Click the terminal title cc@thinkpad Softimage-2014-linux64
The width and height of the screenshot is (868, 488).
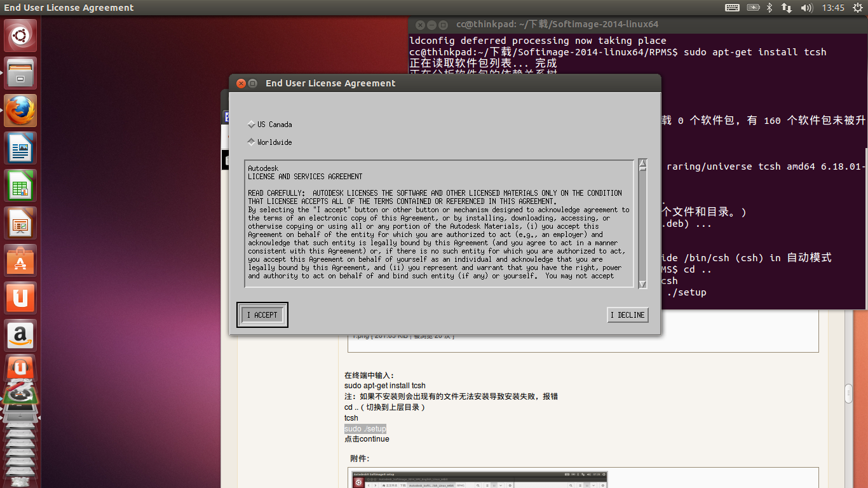tap(557, 25)
